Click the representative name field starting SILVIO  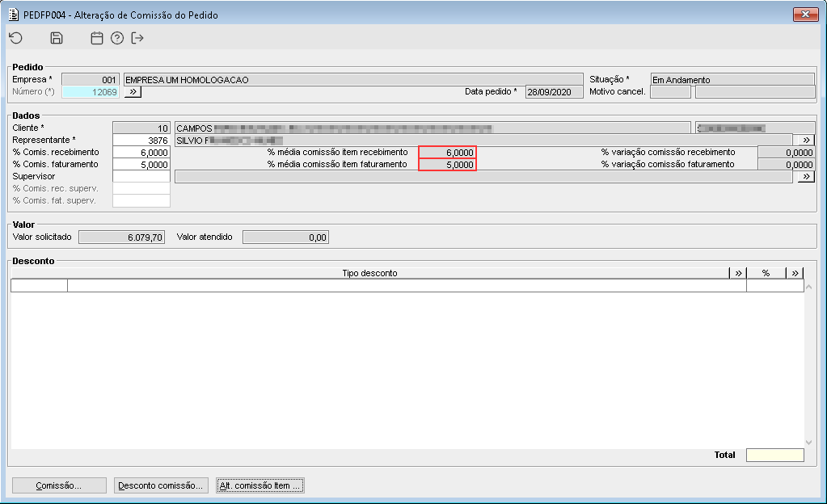(483, 141)
